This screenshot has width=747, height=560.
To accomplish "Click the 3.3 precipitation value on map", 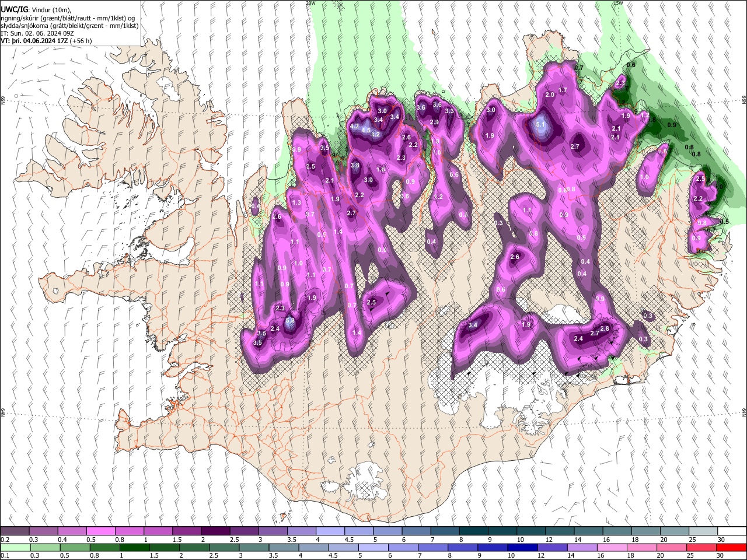I will pyautogui.click(x=449, y=111).
